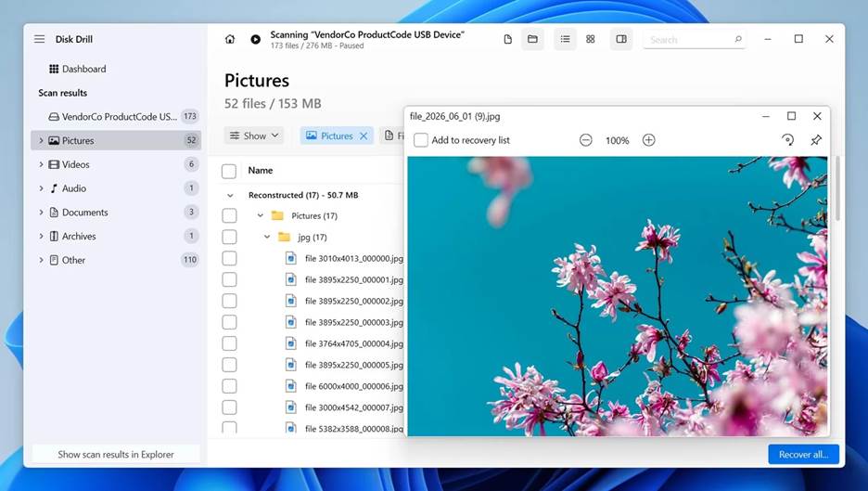Toggle the preview side panel icon

(x=621, y=39)
